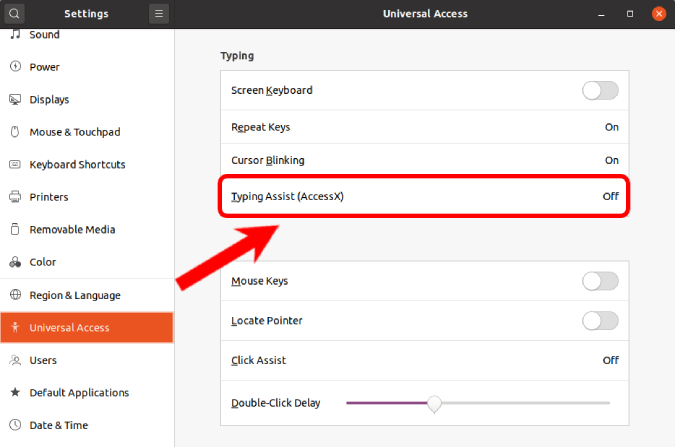Open the Color settings panel
The image size is (675, 447).
pos(87,262)
